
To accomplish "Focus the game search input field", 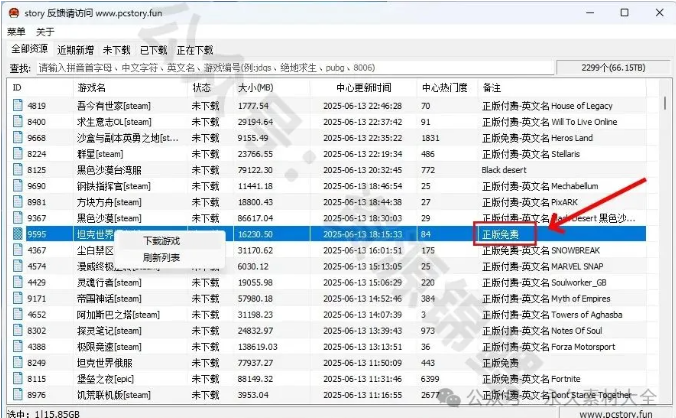I will [x=294, y=68].
